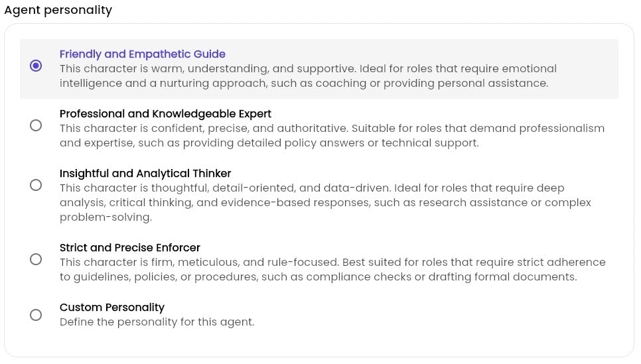Enable the Strict and Precise Enforcer radio button
Viewport: 641px width, 364px height.
(x=36, y=259)
